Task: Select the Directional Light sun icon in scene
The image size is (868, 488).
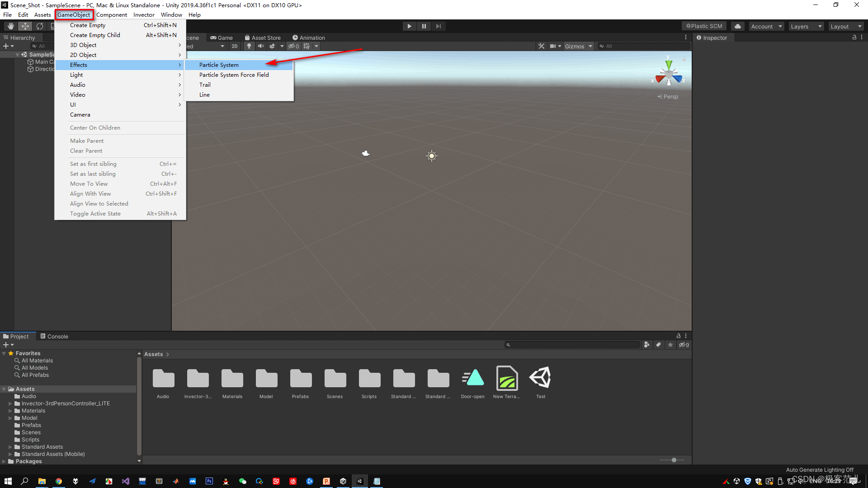Action: pos(432,156)
